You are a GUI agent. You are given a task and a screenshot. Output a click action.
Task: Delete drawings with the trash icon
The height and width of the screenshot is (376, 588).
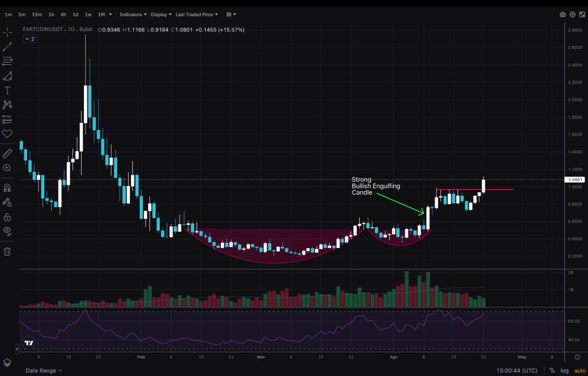pos(7,251)
